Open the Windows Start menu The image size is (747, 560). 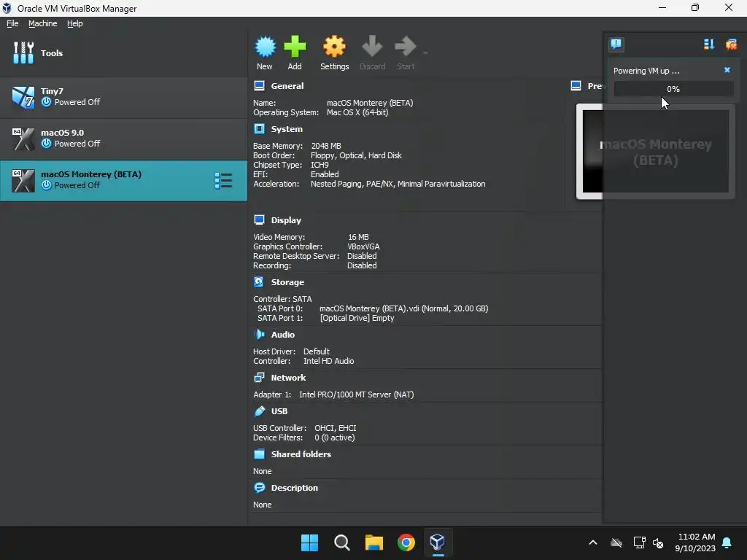[x=309, y=542]
